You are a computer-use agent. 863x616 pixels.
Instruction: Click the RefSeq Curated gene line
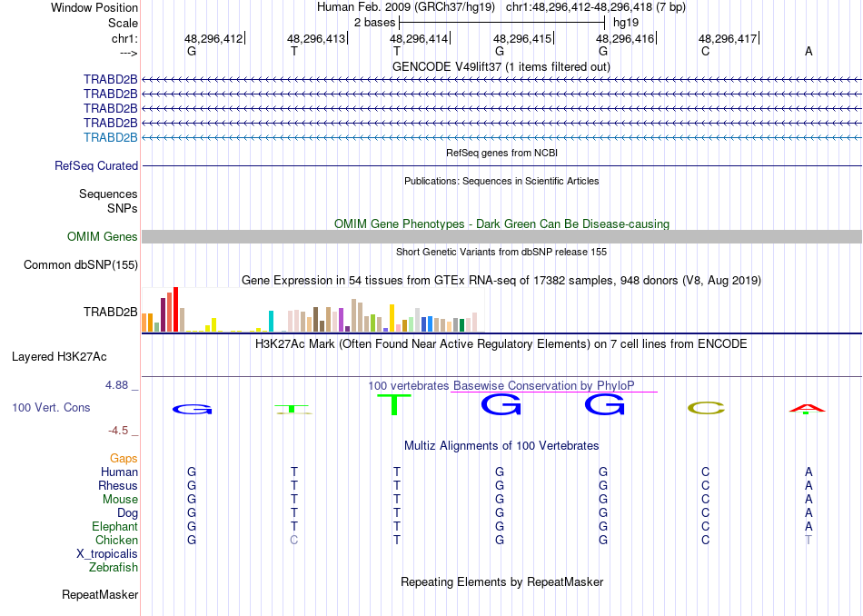(x=501, y=165)
